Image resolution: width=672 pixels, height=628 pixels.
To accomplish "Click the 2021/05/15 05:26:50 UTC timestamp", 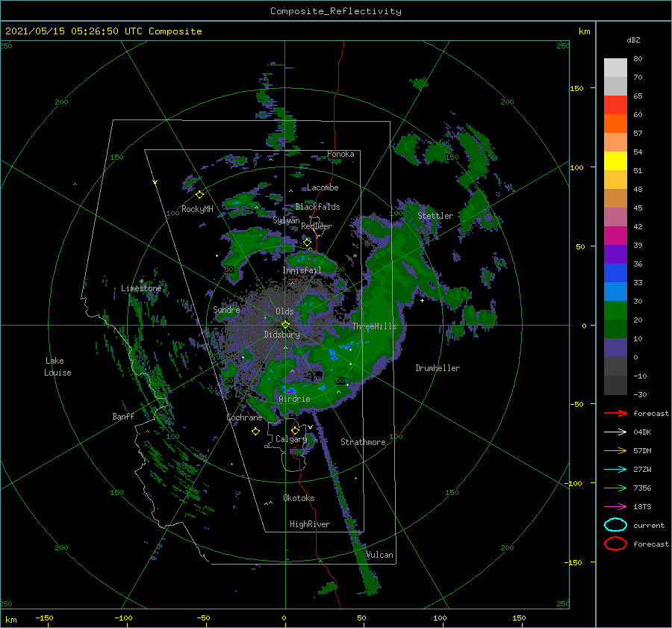I will (74, 31).
